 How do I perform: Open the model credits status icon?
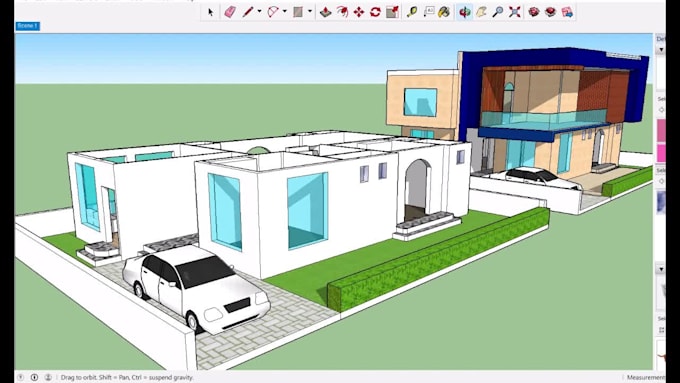point(34,377)
